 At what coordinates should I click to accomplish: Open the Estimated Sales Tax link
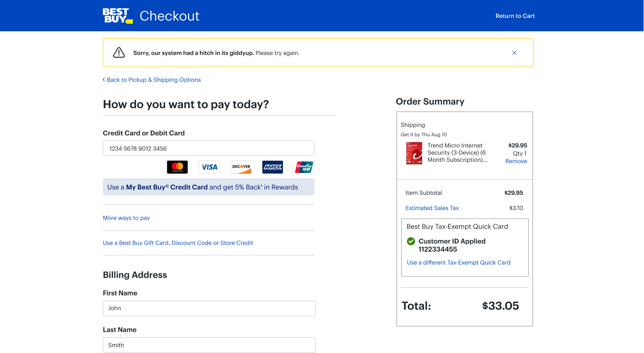tap(432, 208)
